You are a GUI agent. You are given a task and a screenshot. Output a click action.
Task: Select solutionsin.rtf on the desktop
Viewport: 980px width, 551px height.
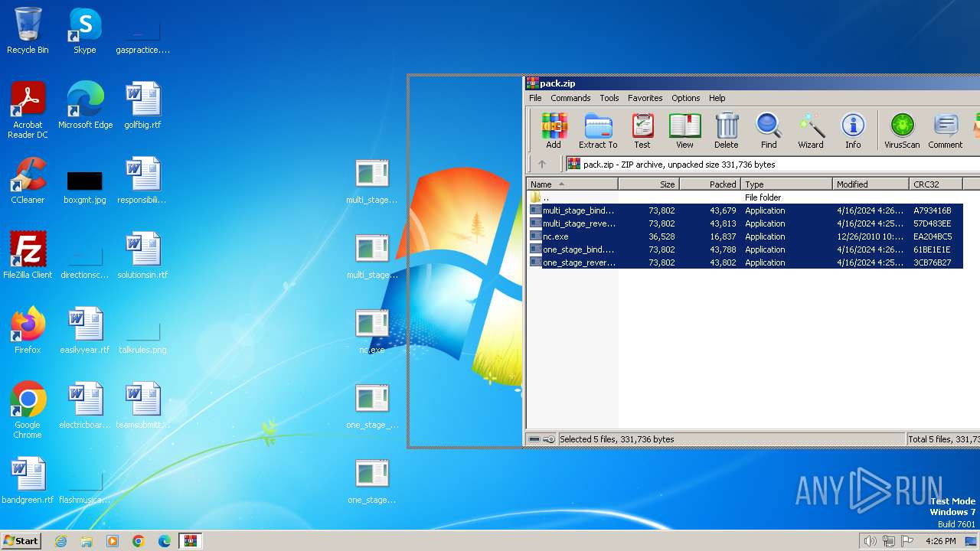(142, 256)
